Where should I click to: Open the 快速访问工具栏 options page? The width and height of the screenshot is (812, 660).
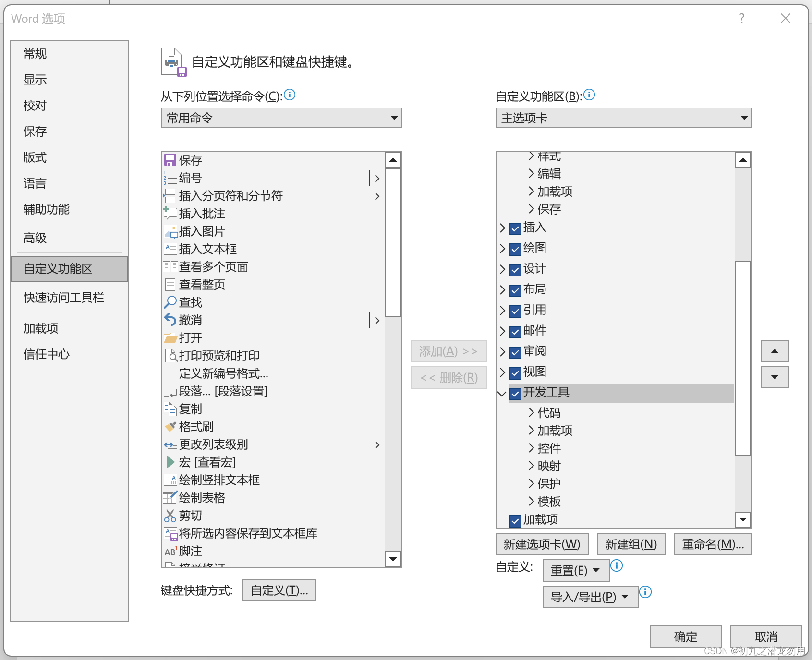(x=70, y=298)
